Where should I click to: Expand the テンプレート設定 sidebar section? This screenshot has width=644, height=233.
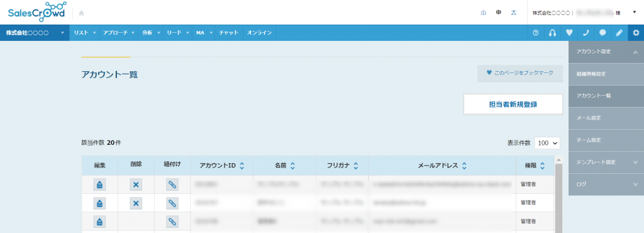point(606,162)
